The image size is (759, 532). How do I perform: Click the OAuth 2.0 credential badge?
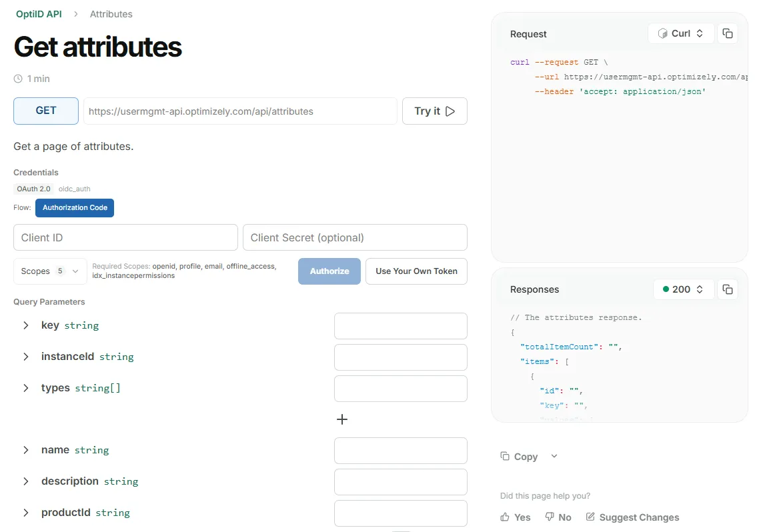tap(33, 189)
